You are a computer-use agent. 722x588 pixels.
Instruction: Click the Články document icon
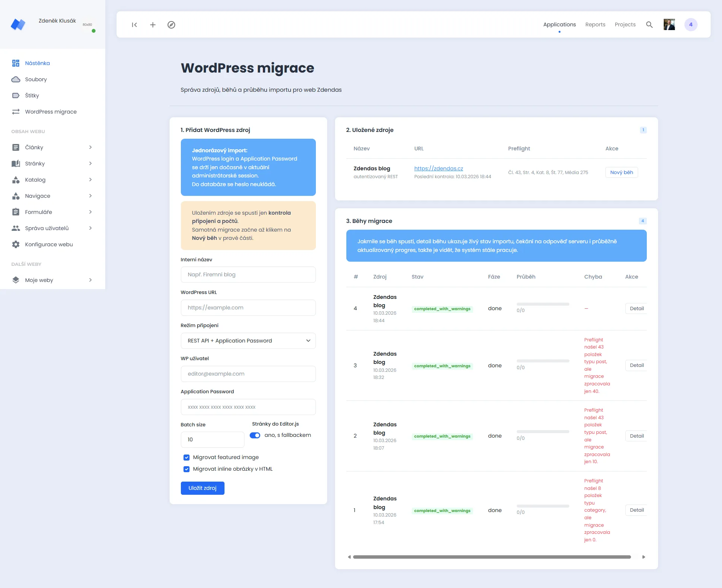tap(16, 147)
